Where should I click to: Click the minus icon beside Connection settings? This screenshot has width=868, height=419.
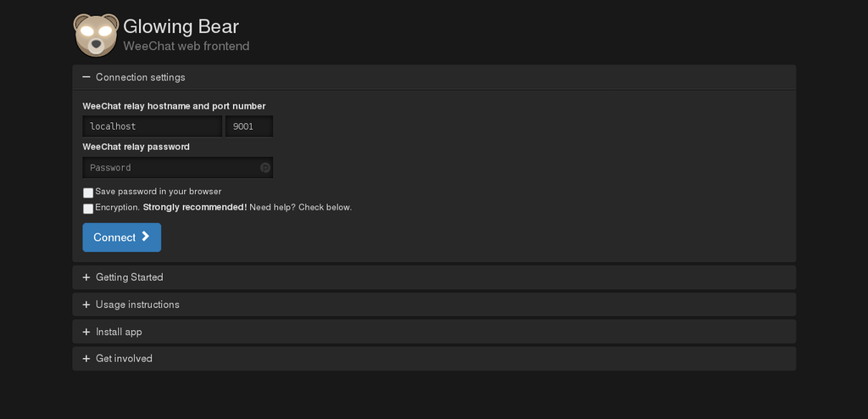coord(86,77)
